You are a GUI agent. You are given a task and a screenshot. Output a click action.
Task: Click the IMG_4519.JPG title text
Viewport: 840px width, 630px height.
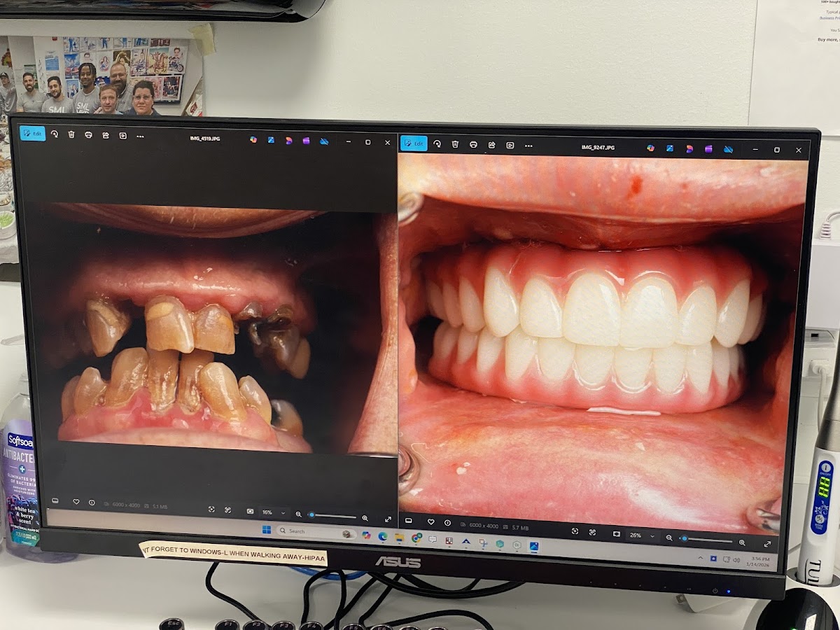click(x=205, y=138)
